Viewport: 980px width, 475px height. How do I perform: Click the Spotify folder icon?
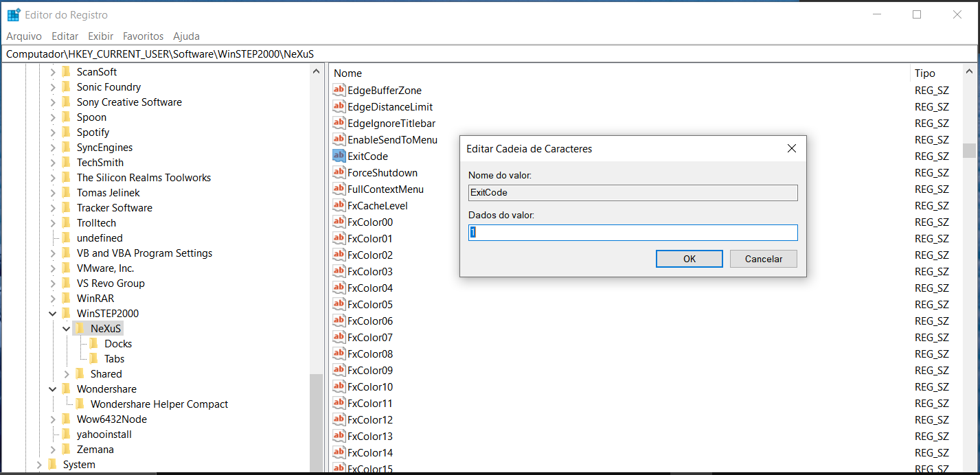(x=66, y=132)
